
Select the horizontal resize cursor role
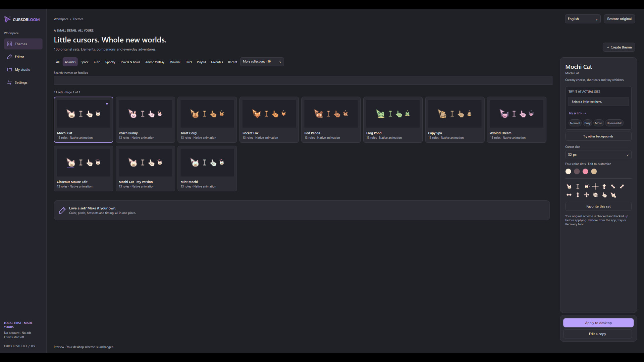(x=569, y=195)
